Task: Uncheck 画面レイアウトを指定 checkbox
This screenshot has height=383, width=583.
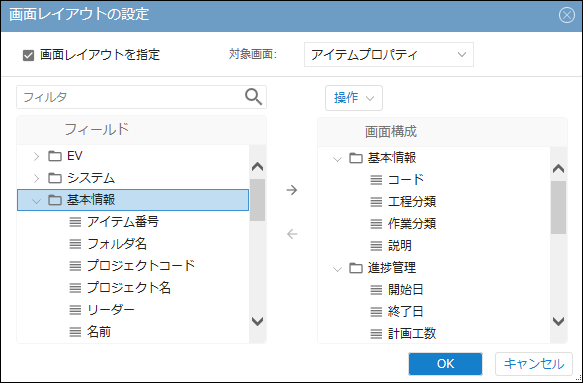Action: pyautogui.click(x=29, y=55)
